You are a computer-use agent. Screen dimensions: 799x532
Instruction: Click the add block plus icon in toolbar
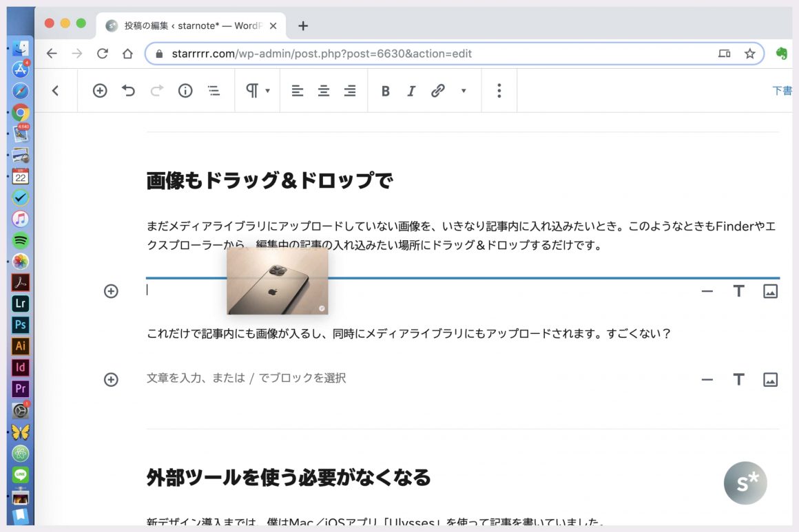click(x=100, y=91)
